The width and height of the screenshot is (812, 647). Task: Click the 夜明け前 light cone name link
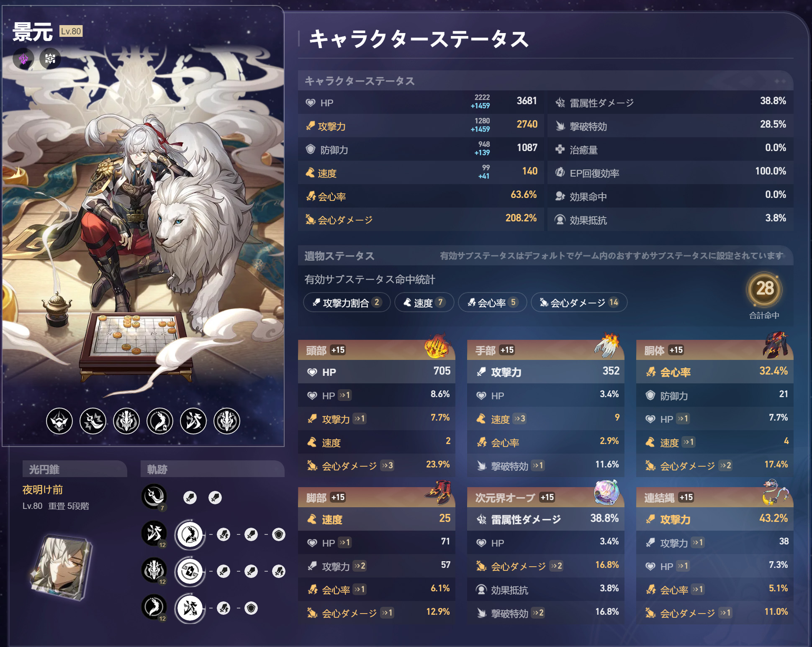[43, 489]
